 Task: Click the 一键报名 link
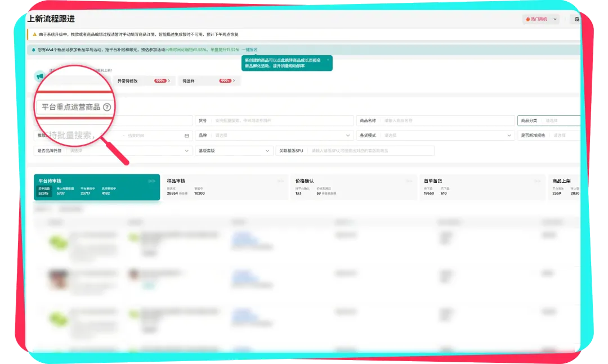[250, 50]
